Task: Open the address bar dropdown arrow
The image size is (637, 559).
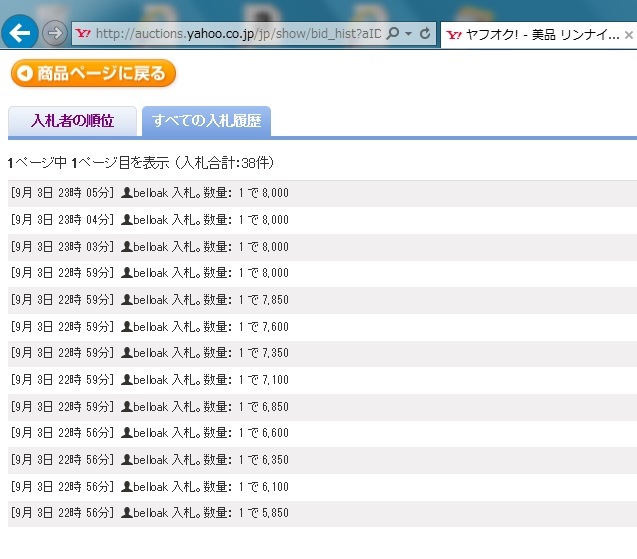Action: (x=409, y=34)
